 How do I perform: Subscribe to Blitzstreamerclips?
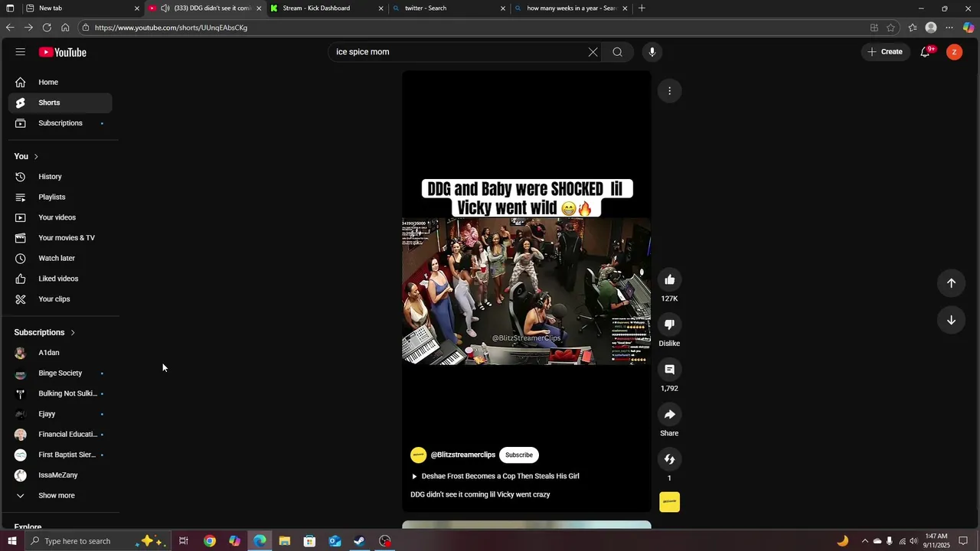click(x=519, y=455)
